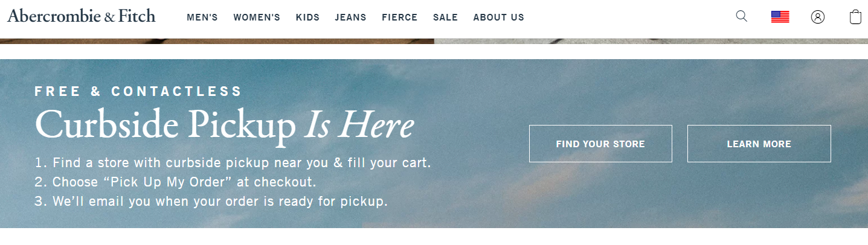Click the US flag country selector
The height and width of the screenshot is (245, 868).
[780, 17]
